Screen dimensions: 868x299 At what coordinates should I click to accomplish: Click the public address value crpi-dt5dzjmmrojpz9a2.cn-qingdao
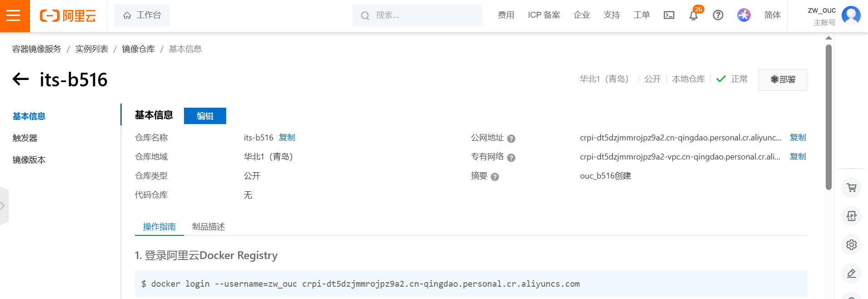click(680, 138)
